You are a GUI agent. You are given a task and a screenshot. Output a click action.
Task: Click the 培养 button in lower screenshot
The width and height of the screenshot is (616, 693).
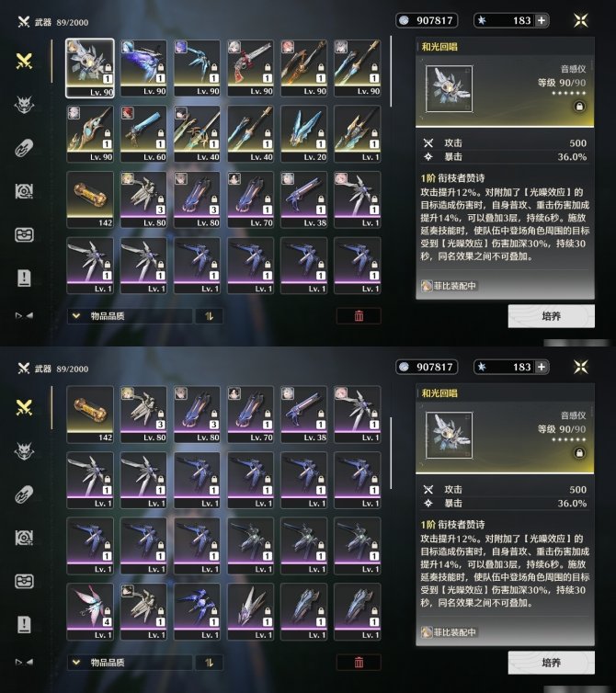coord(551,663)
